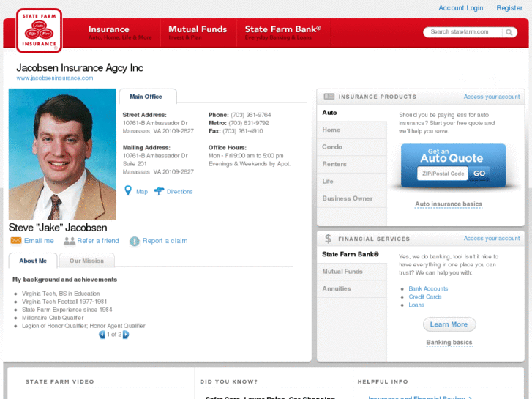The image size is (532, 399).
Task: Click the Map link
Action: pos(142,192)
